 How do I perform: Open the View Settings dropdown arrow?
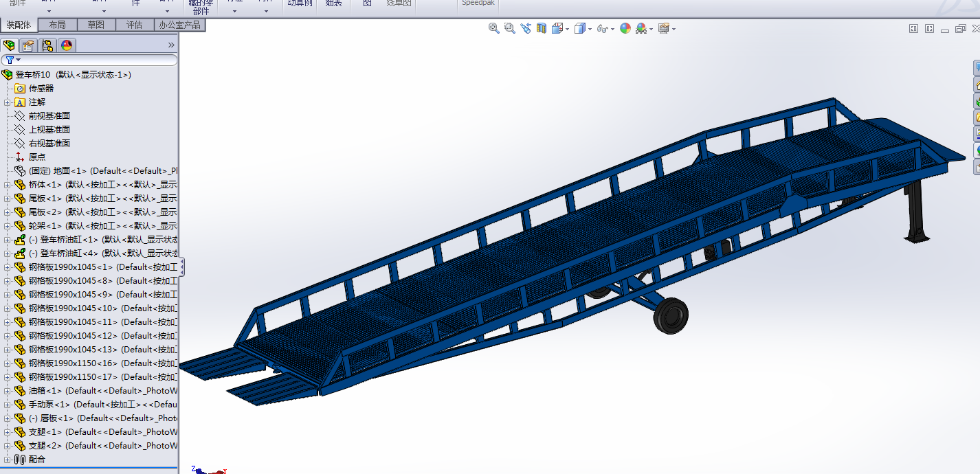(x=674, y=29)
